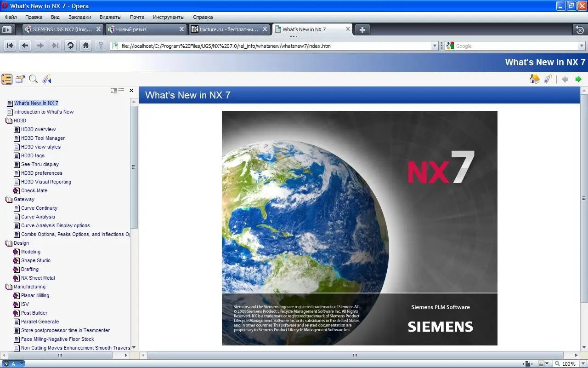This screenshot has width=588, height=368.
Task: Open closed tabs trash icon
Action: (580, 29)
